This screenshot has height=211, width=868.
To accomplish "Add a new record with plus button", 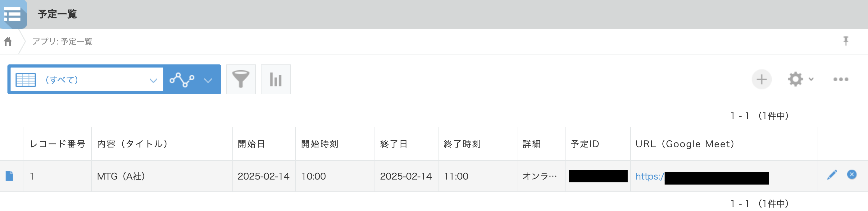I will pyautogui.click(x=761, y=79).
